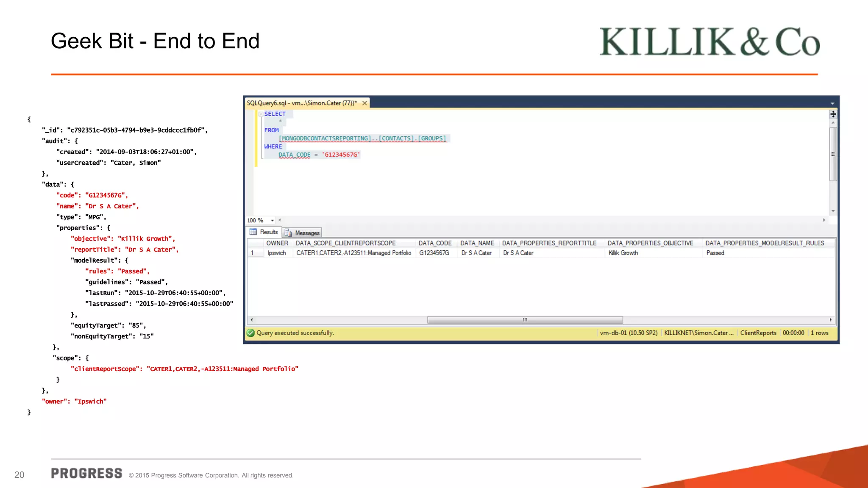The width and height of the screenshot is (868, 488).
Task: Click the green query success checkmark
Action: (x=250, y=333)
